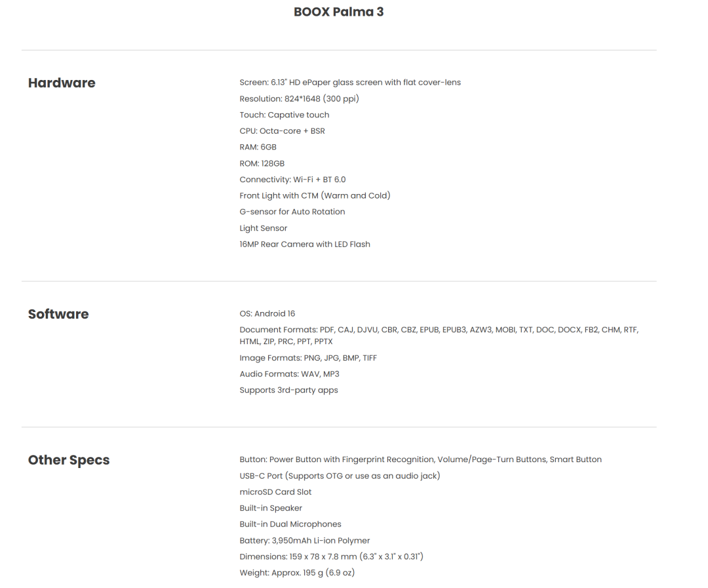Click the RAM: 6GB spec

pos(258,147)
